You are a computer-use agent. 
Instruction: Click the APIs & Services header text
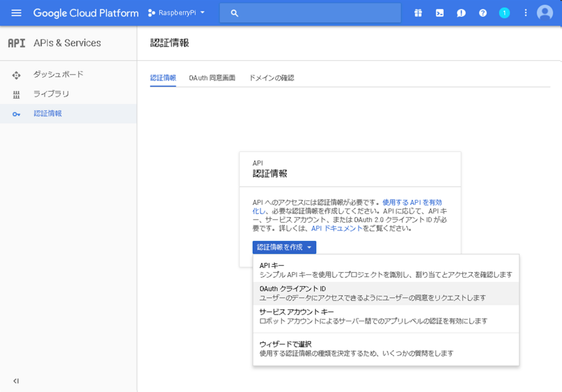(x=68, y=43)
